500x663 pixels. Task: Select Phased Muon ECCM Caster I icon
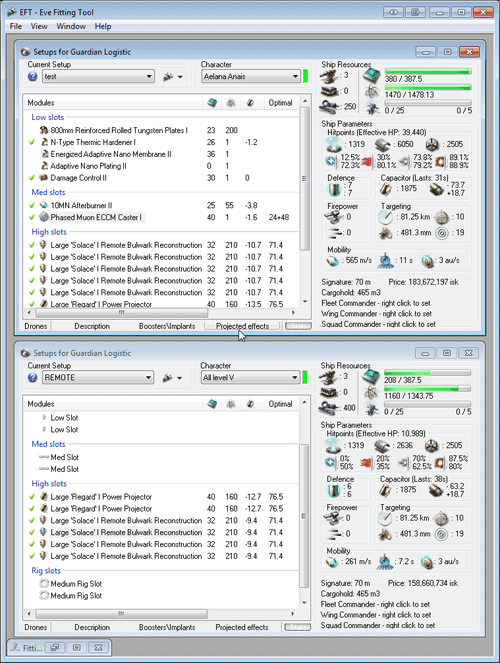[44, 217]
